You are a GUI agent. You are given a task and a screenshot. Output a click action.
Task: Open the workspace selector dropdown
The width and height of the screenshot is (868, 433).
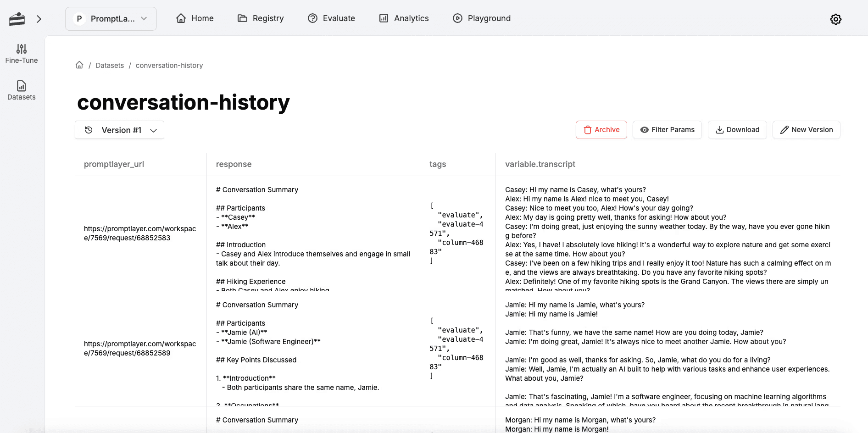(111, 19)
